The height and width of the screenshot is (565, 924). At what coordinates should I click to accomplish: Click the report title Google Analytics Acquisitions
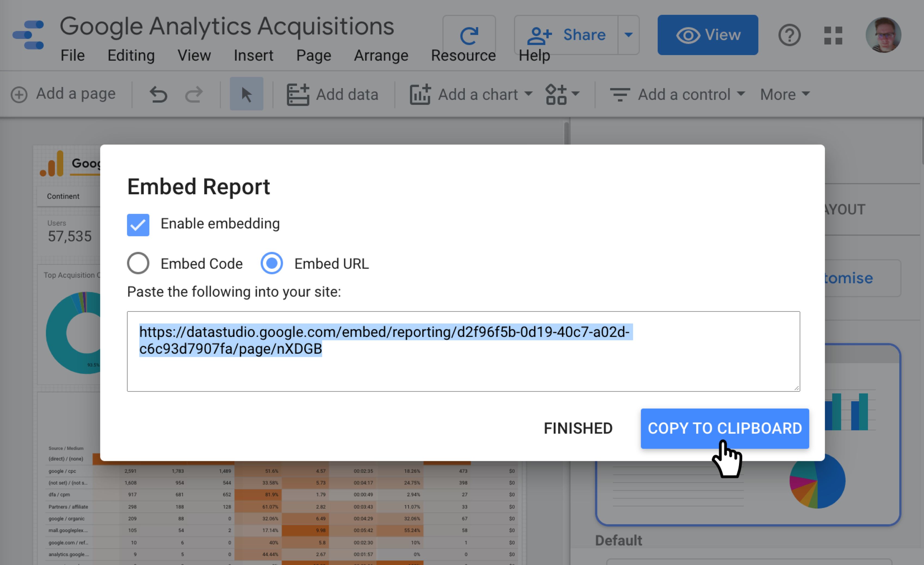click(227, 27)
